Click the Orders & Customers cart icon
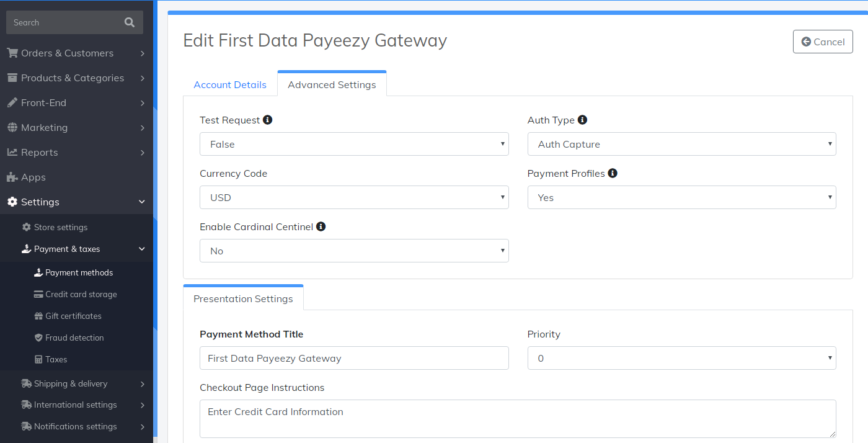868x443 pixels. [12, 53]
